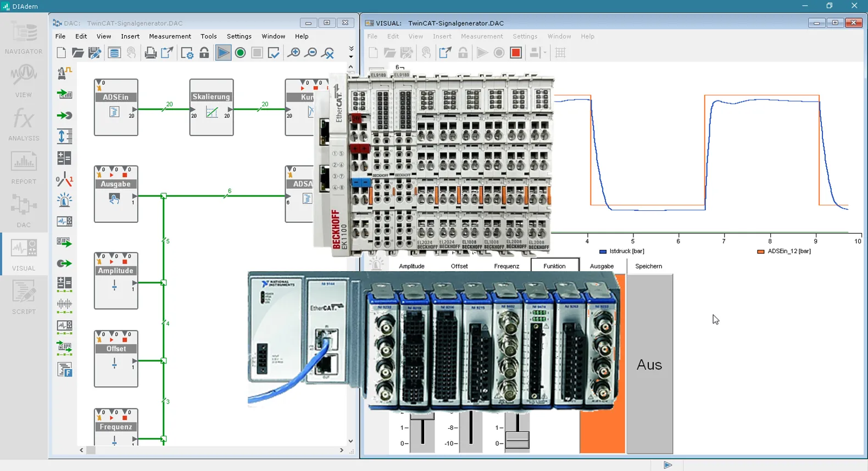Stop measurement with red square in VISUAL
868x471 pixels.
pos(516,53)
